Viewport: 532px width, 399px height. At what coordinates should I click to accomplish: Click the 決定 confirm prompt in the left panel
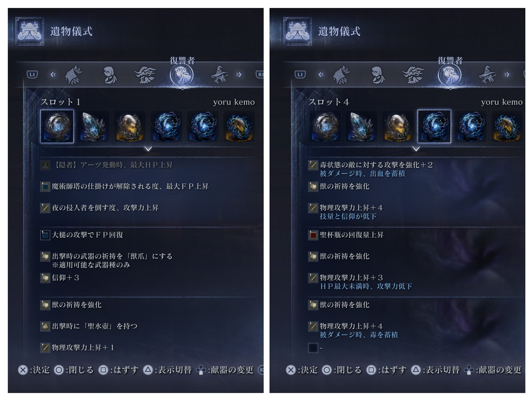[x=34, y=370]
